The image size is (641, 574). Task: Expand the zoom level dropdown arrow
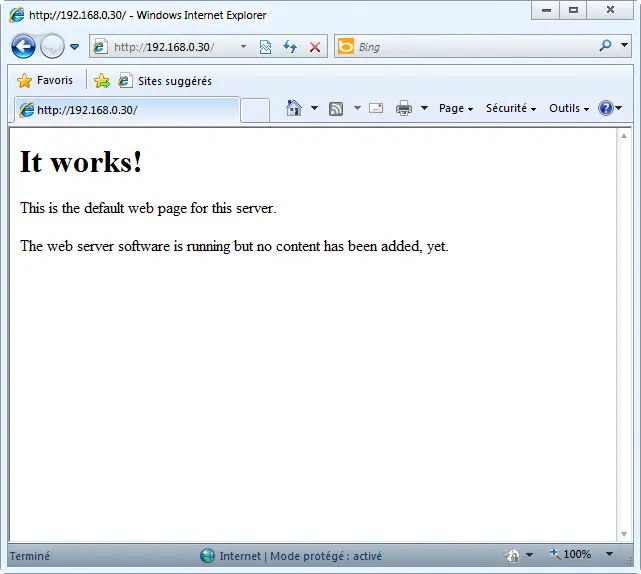(609, 554)
